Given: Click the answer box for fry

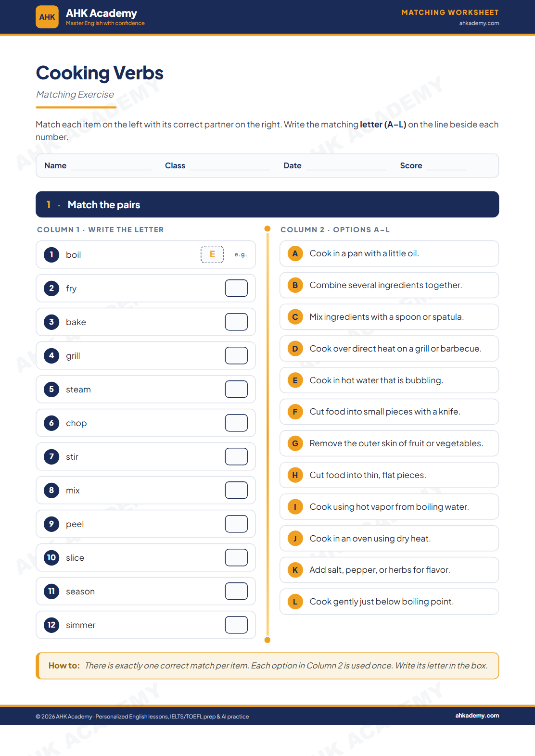Looking at the screenshot, I should [x=236, y=288].
